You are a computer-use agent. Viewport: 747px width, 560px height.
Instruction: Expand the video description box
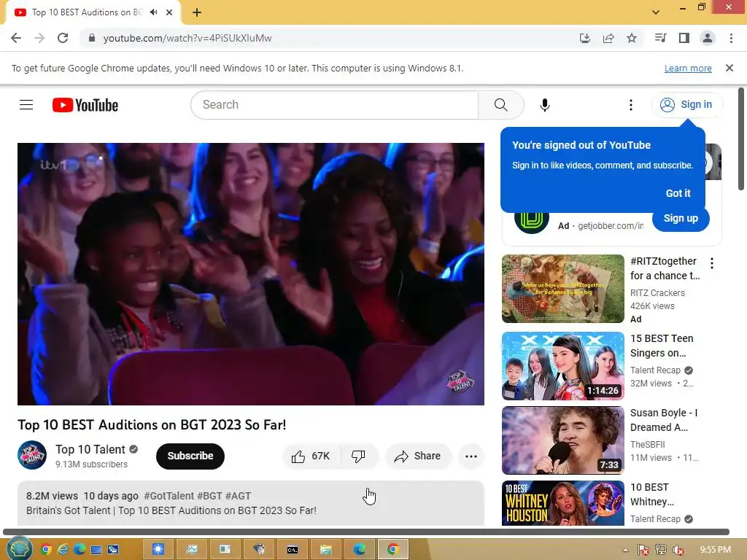(251, 503)
